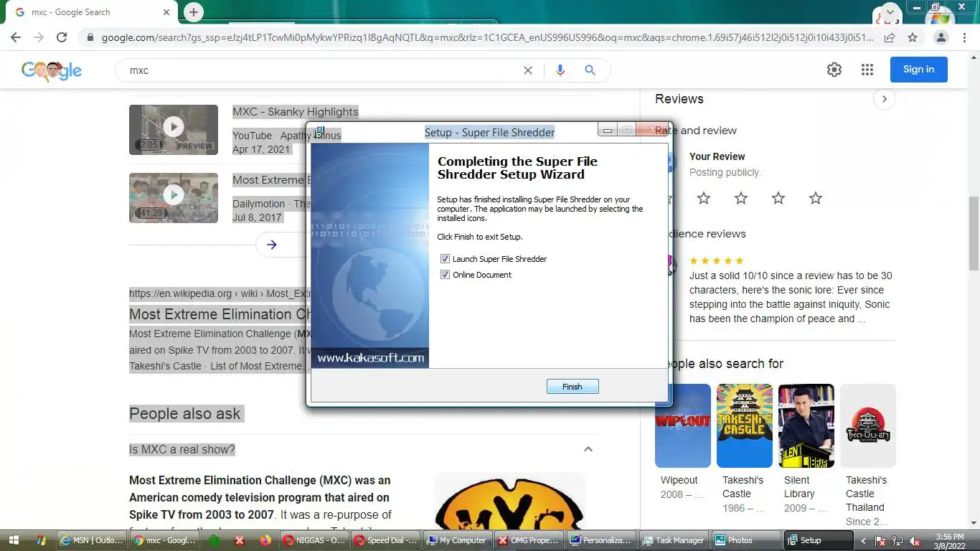The image size is (980, 551).
Task: Open the Most Extreme Elimination Challenge Wikipedia link
Action: click(220, 314)
